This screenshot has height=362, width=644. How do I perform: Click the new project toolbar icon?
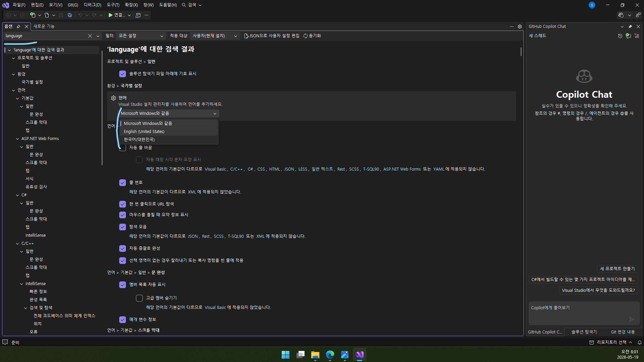pos(33,15)
